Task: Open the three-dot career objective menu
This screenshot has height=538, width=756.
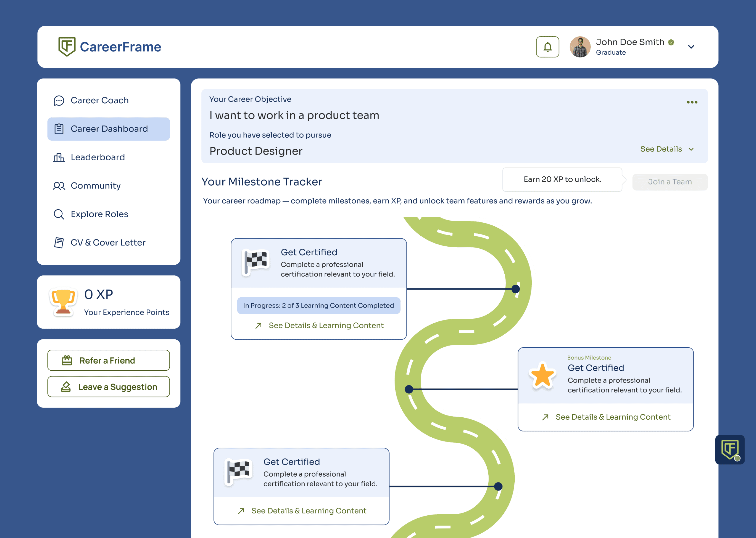Action: [692, 102]
